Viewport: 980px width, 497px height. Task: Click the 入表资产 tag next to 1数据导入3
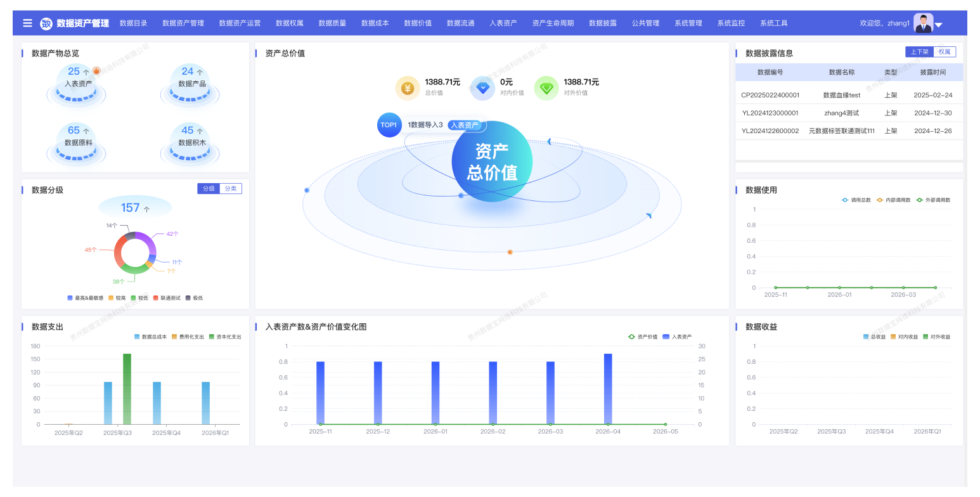click(465, 125)
